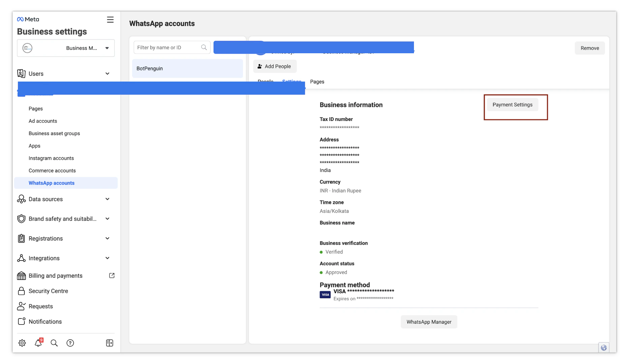Click the Business settings heading
The height and width of the screenshot is (364, 629).
[x=52, y=31]
